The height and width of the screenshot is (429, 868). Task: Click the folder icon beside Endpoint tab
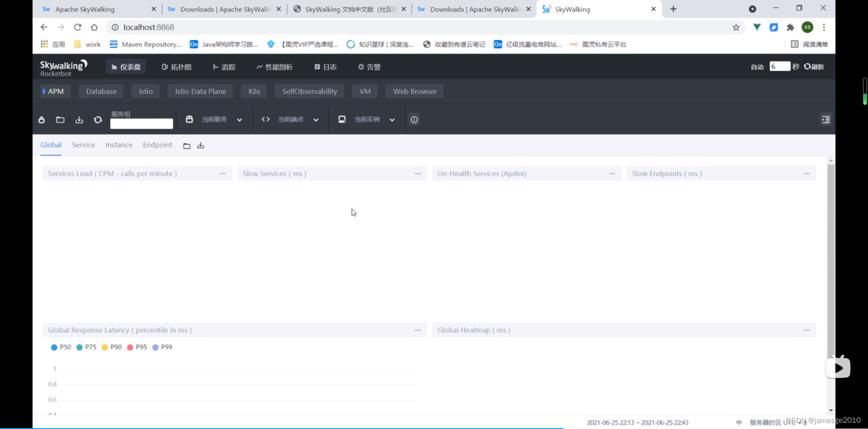coord(187,146)
